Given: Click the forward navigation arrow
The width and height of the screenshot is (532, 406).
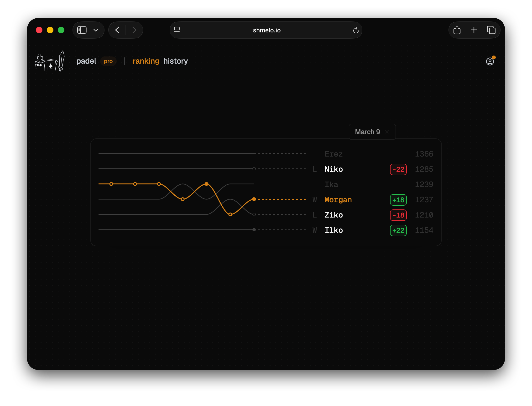Looking at the screenshot, I should pos(134,30).
